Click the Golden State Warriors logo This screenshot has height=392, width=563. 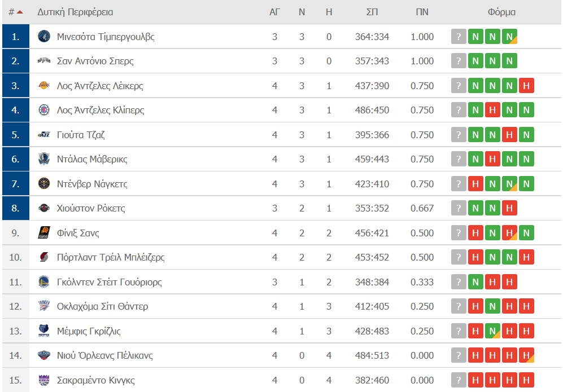click(x=44, y=282)
